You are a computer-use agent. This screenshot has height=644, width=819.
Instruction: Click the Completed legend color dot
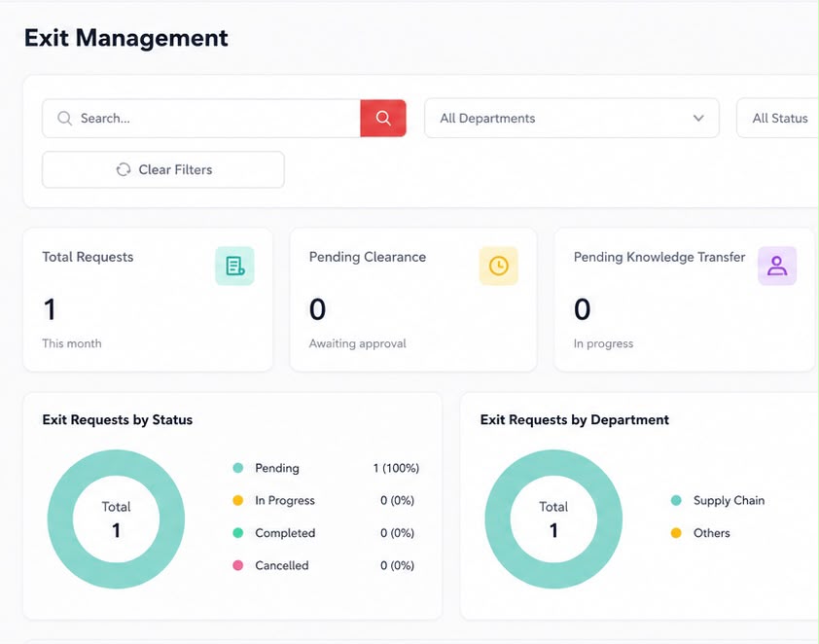237,533
